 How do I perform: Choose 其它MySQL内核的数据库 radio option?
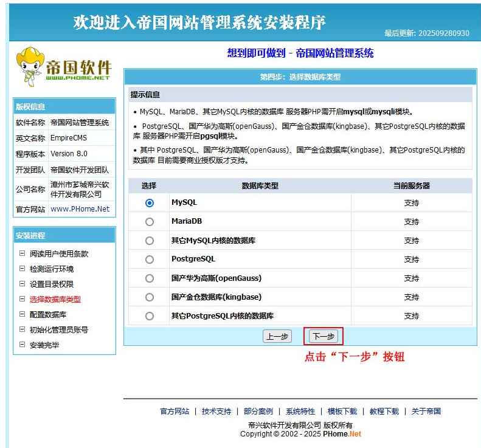[150, 241]
